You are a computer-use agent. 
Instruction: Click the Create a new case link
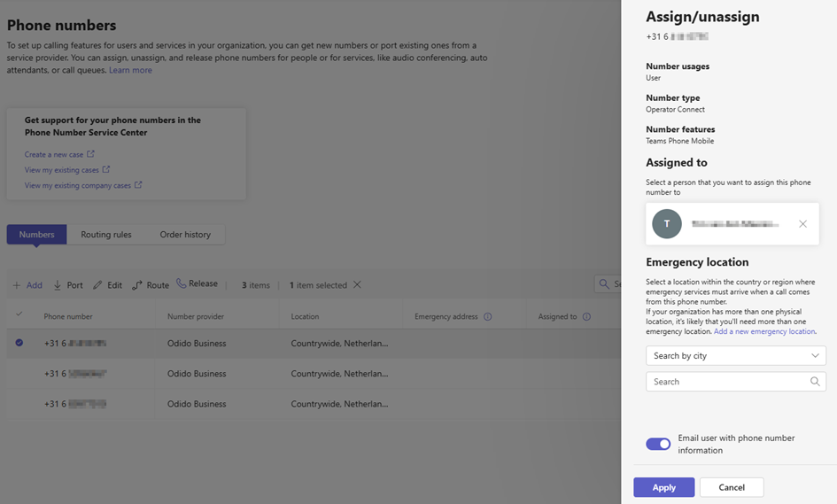click(54, 154)
